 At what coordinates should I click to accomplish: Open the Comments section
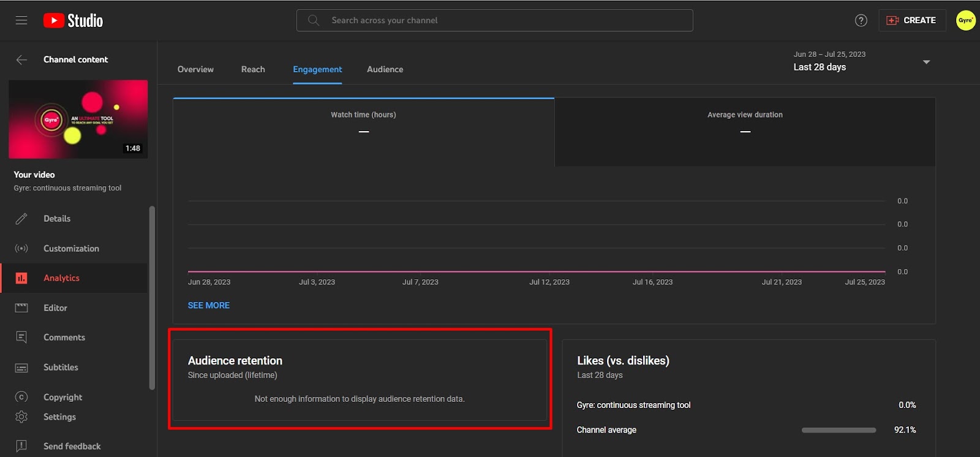(64, 337)
